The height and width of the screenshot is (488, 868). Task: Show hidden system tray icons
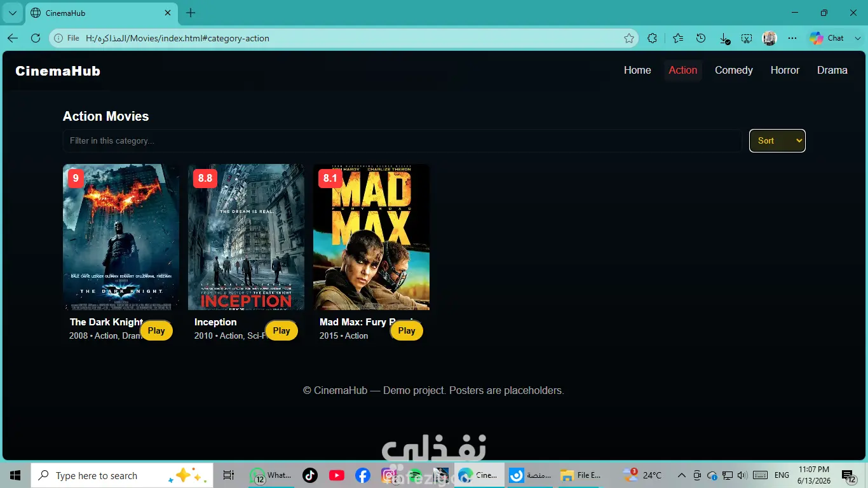(682, 475)
